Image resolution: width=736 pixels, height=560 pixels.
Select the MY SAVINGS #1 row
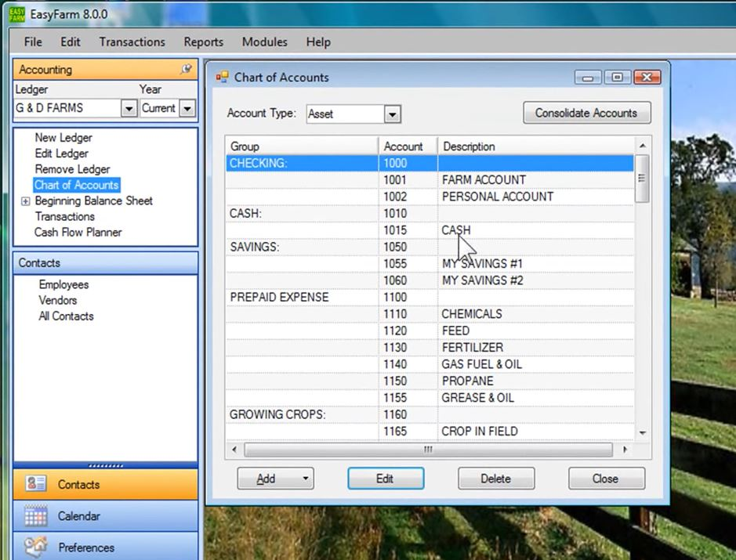[x=430, y=264]
